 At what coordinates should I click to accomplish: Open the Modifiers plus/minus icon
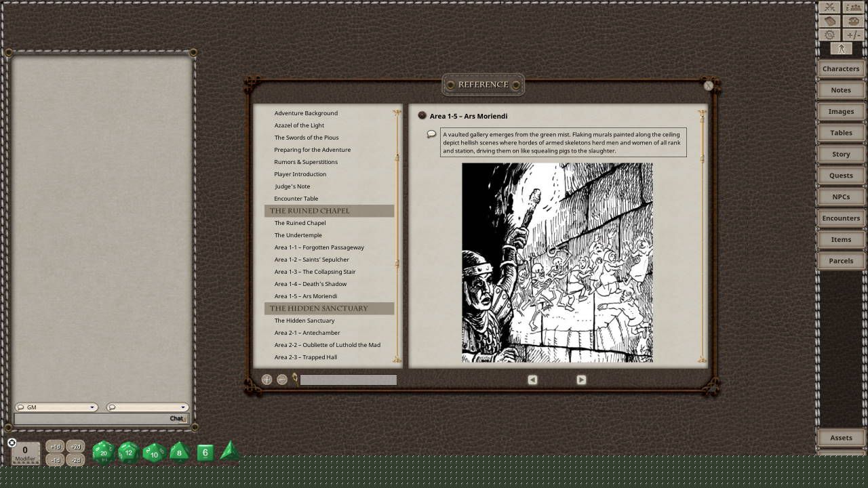click(853, 35)
